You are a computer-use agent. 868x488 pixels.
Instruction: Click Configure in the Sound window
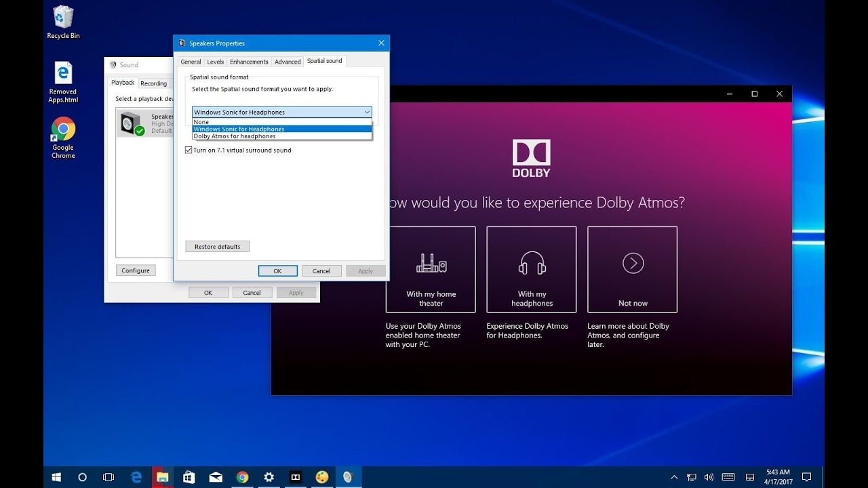point(136,270)
